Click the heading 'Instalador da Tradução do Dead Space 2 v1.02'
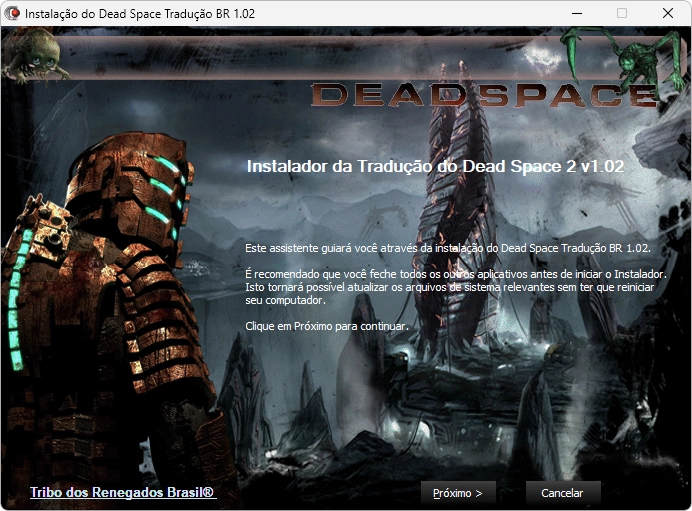 coord(435,166)
